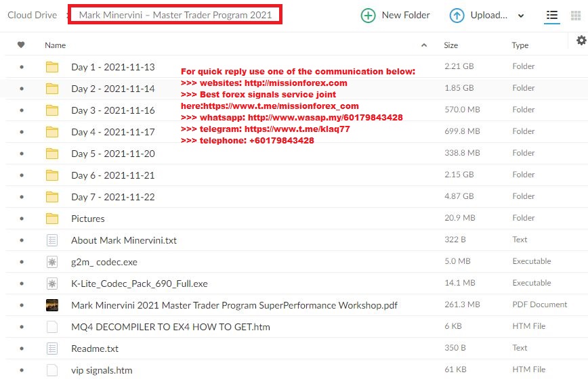
Task: Open the Pictures folder icon
Action: pyautogui.click(x=52, y=219)
